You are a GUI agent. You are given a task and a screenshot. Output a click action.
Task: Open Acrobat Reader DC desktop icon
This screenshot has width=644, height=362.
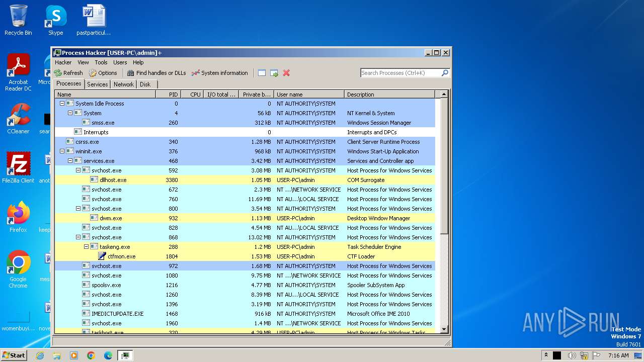click(18, 73)
